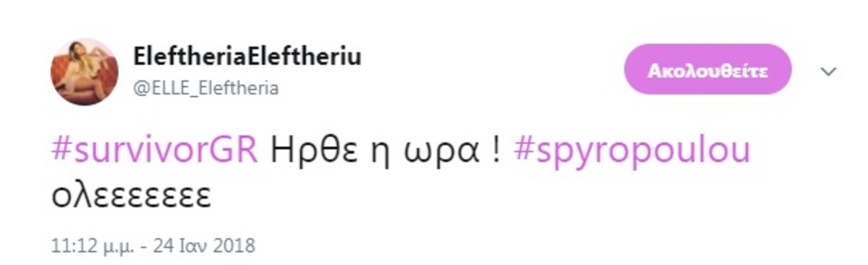Toggle following state via the Ακολουθείτε pill
868x265 pixels.
[707, 70]
